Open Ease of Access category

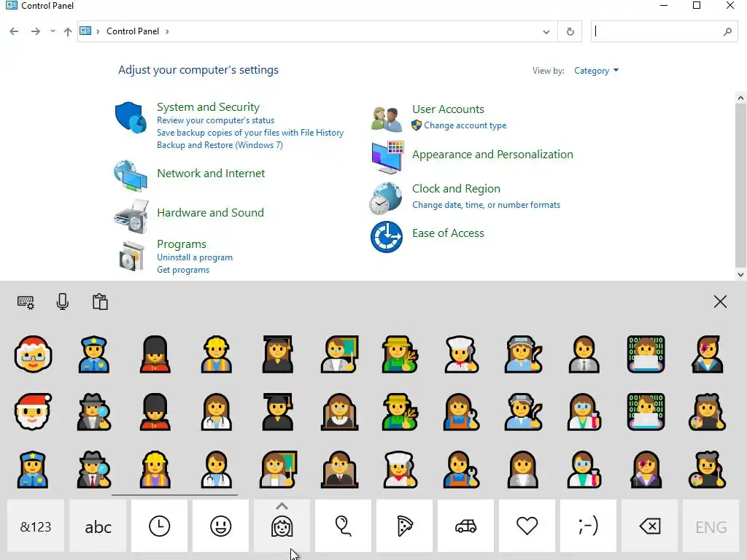(x=448, y=233)
